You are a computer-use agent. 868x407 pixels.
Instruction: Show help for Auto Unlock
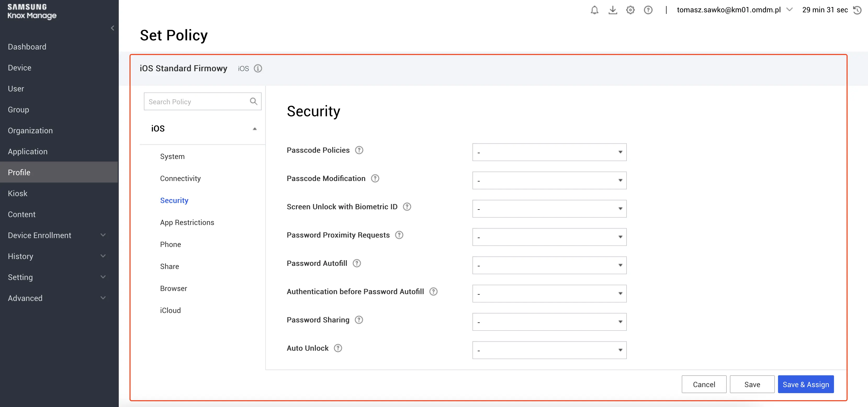tap(338, 348)
